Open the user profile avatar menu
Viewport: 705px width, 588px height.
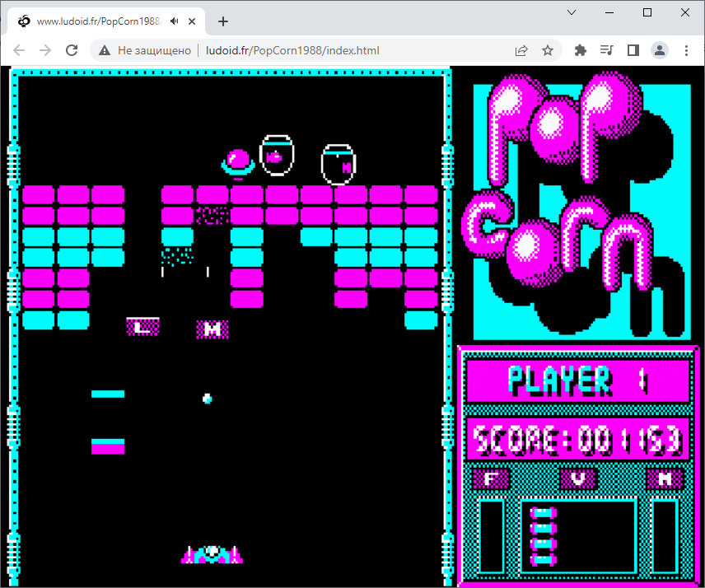(660, 50)
